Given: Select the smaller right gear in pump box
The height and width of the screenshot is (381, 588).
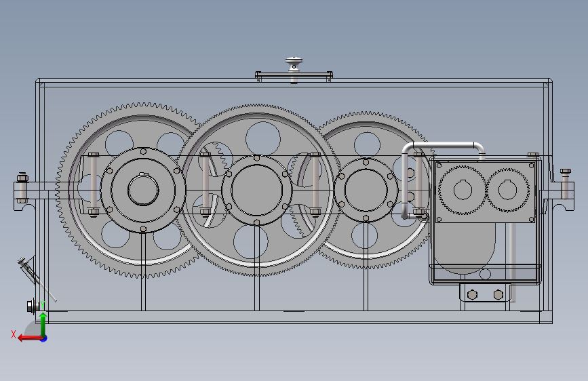Looking at the screenshot, I should coord(508,190).
